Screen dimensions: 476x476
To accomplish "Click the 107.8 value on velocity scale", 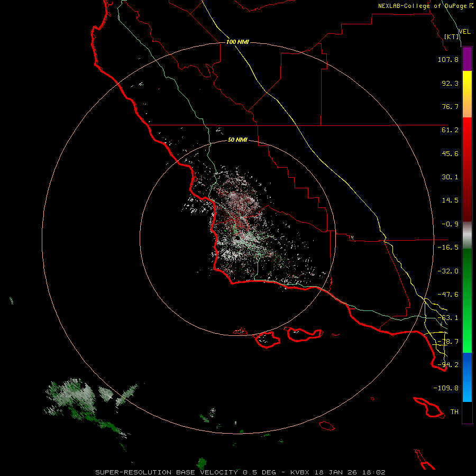I will pyautogui.click(x=448, y=59).
